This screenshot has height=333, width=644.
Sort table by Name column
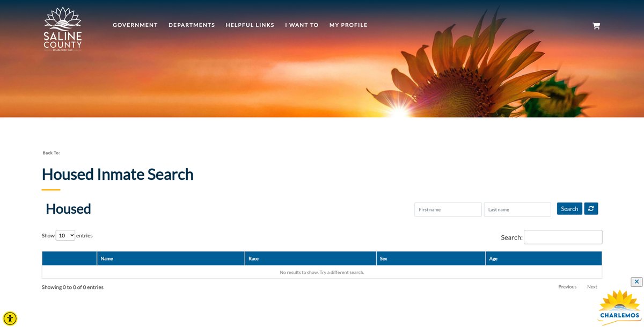coord(171,258)
